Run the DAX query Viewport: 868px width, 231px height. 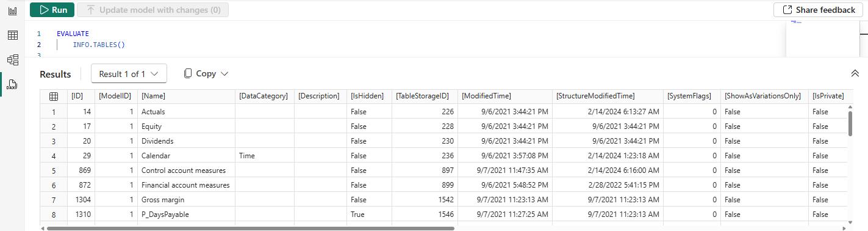click(x=52, y=10)
